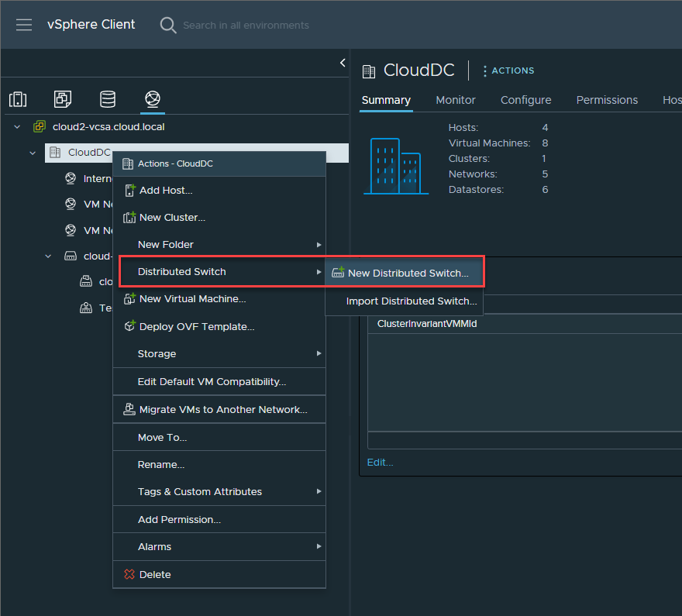This screenshot has width=682, height=616.
Task: Click the New Virtual Machine icon
Action: click(129, 298)
